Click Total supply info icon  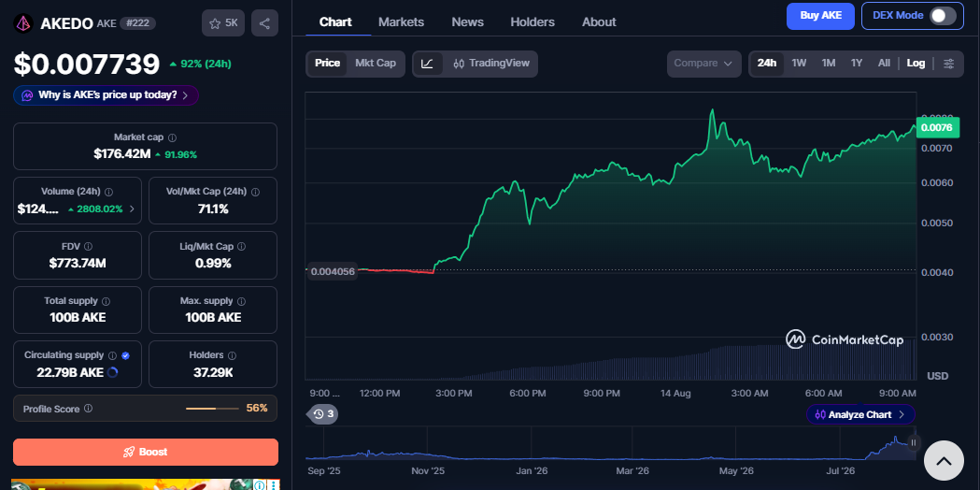tap(107, 301)
